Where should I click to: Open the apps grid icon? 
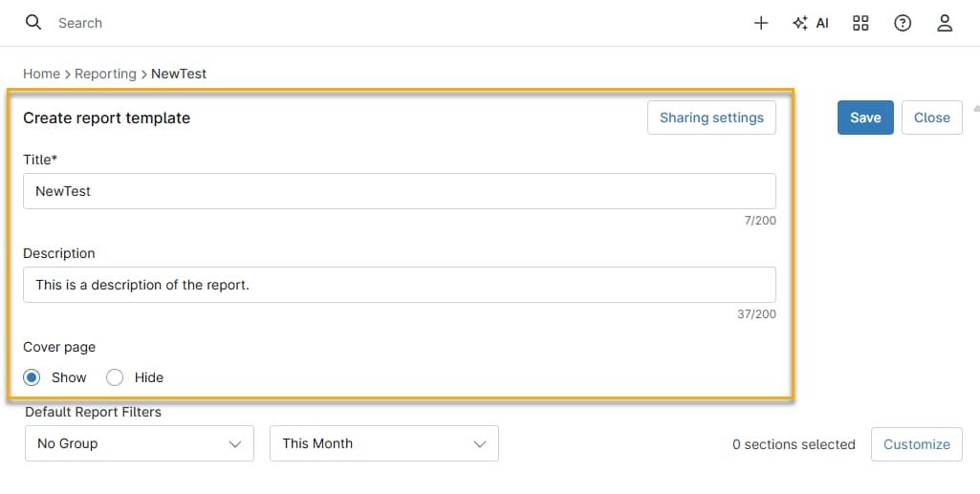coord(860,23)
